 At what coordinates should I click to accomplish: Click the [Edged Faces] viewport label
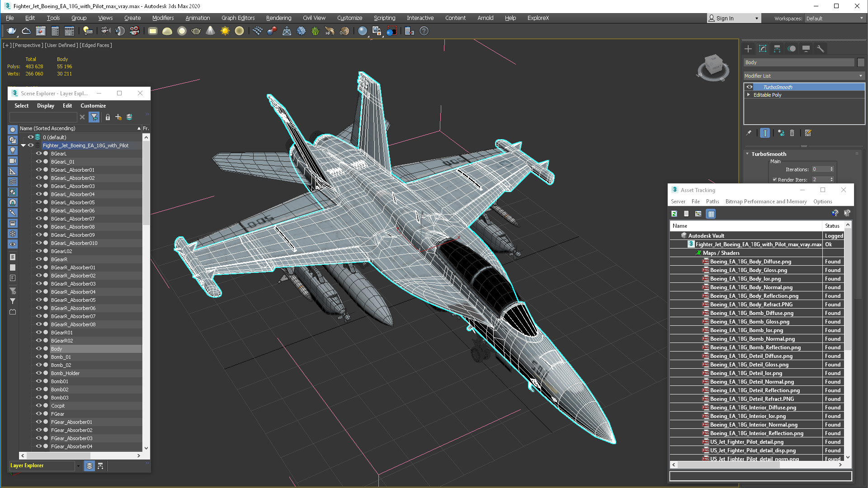pyautogui.click(x=96, y=45)
